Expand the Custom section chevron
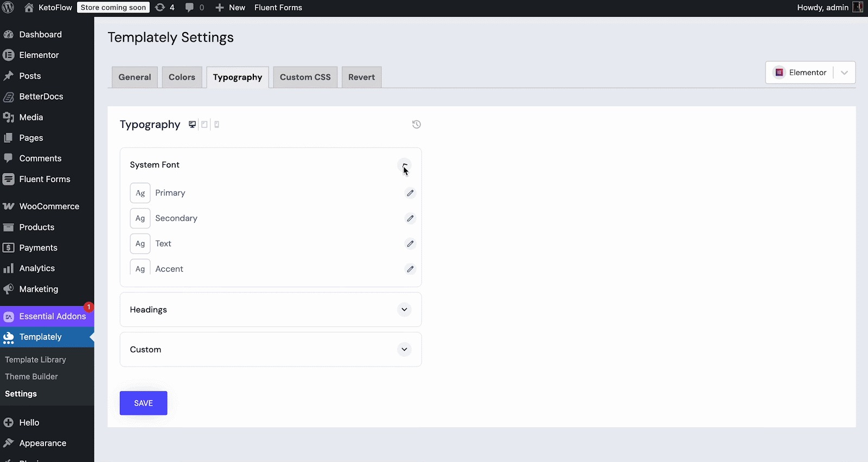This screenshot has width=868, height=462. point(404,350)
